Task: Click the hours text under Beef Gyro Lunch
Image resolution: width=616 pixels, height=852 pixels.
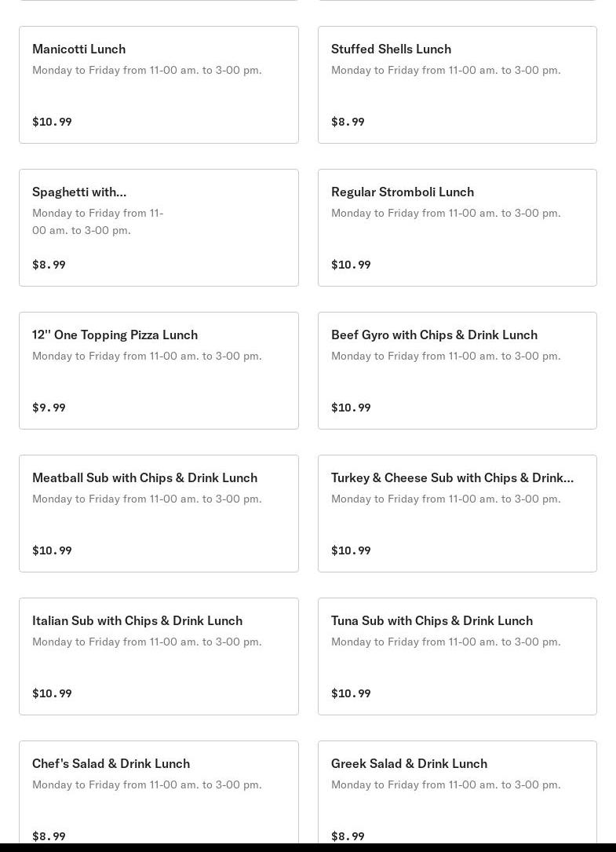Action: 446,356
